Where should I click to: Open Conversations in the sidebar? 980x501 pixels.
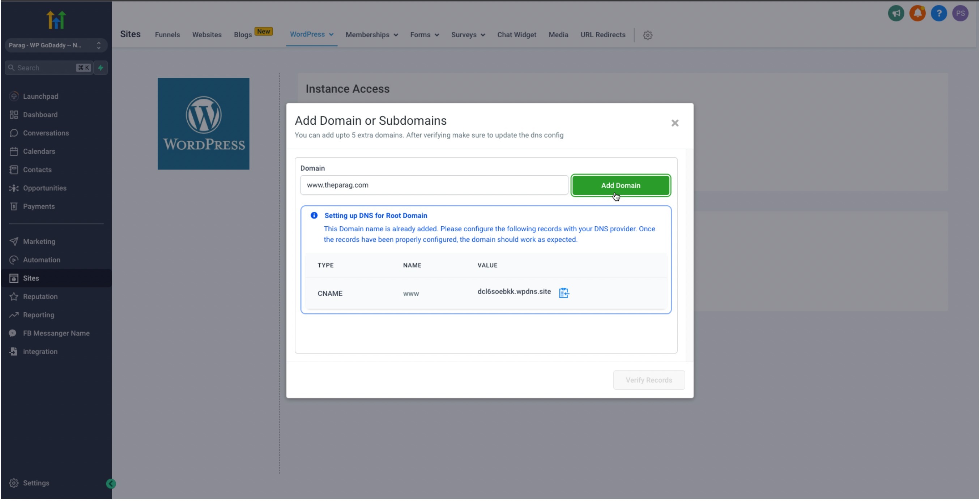[46, 133]
